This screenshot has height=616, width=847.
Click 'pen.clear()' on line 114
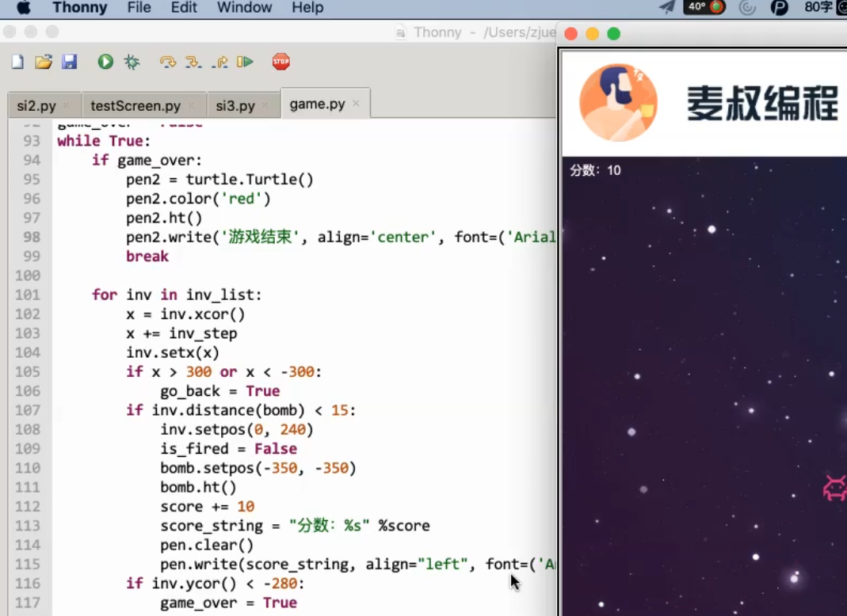click(207, 546)
